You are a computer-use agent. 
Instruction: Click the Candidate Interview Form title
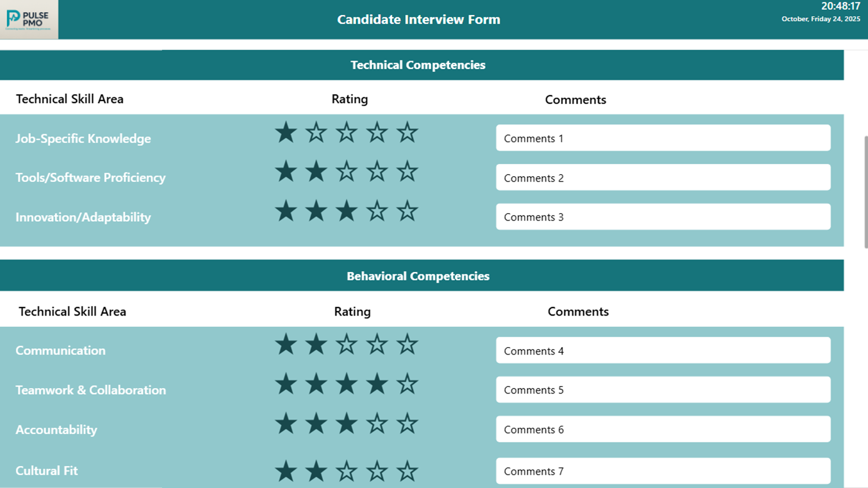point(418,20)
